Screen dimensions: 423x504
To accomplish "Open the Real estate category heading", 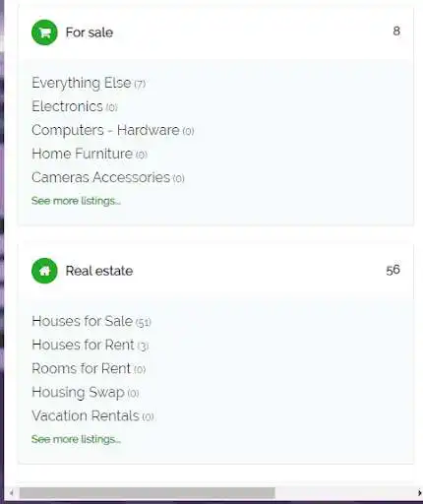I will (99, 271).
